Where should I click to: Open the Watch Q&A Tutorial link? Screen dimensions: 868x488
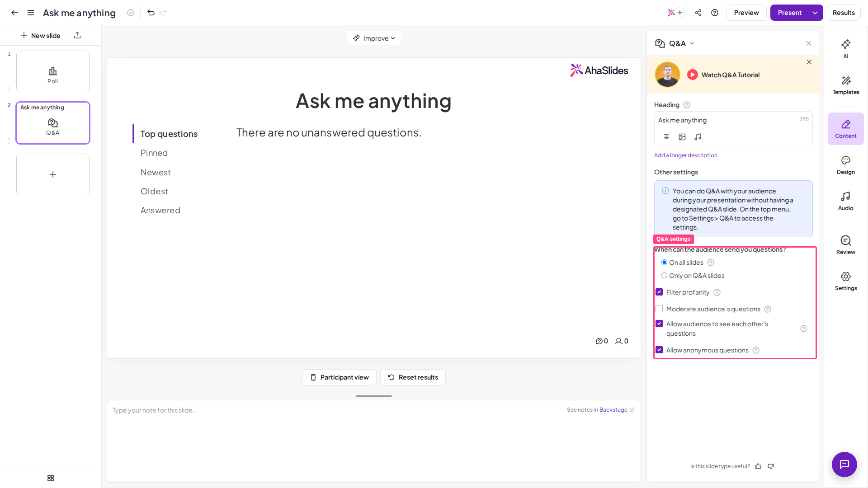(x=730, y=75)
